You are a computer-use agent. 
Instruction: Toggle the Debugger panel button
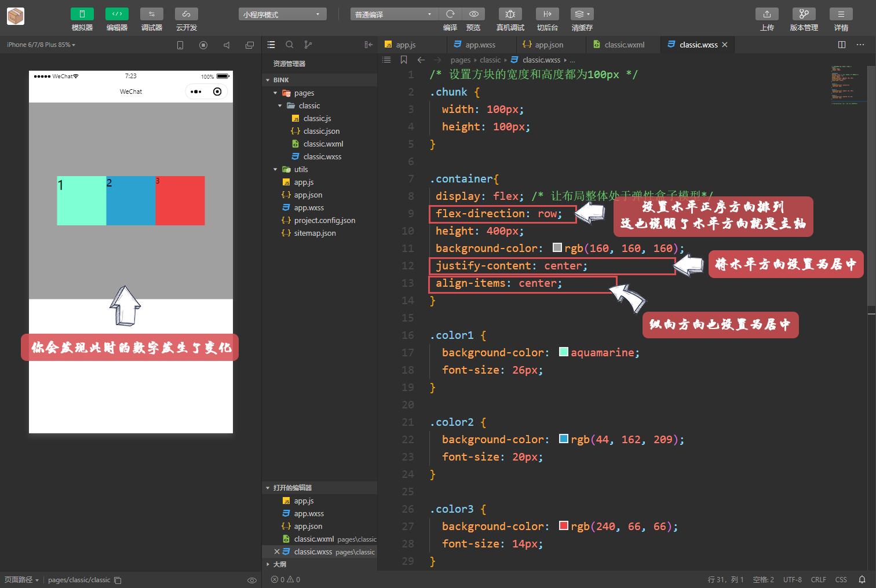pyautogui.click(x=152, y=14)
